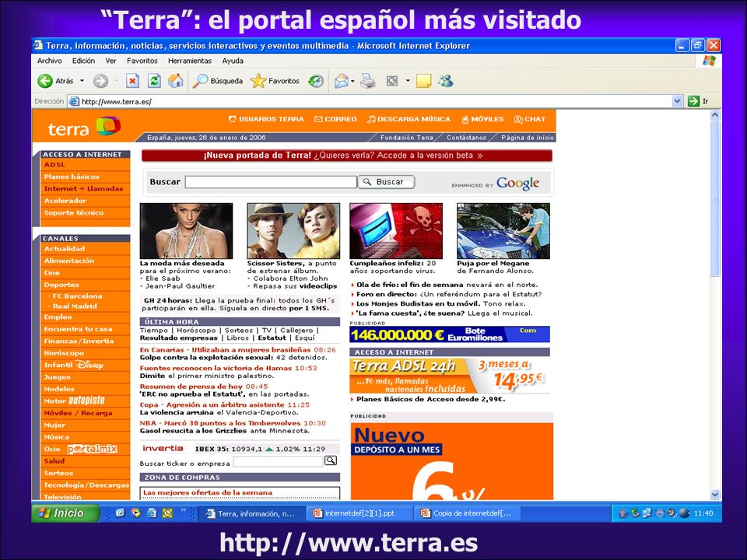Click the Terra logo on orange header
The width and height of the screenshot is (747, 560).
(84, 127)
